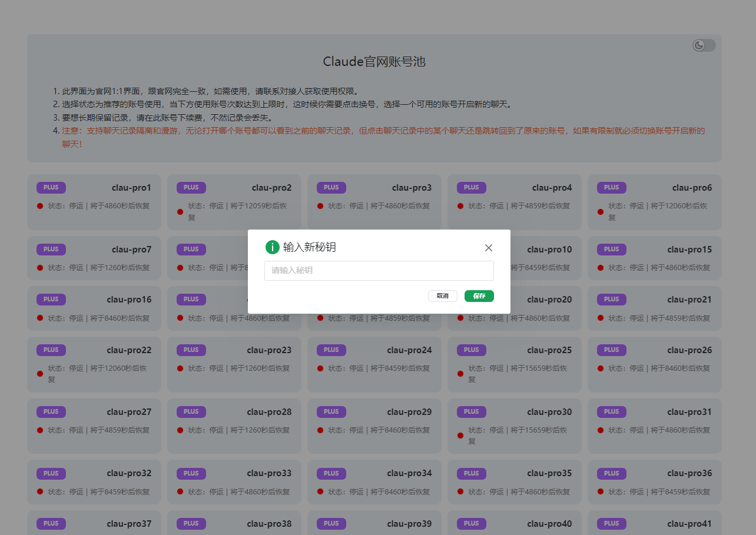The image size is (756, 535).
Task: Click the red status dot on clau-pro35
Action: click(460, 492)
